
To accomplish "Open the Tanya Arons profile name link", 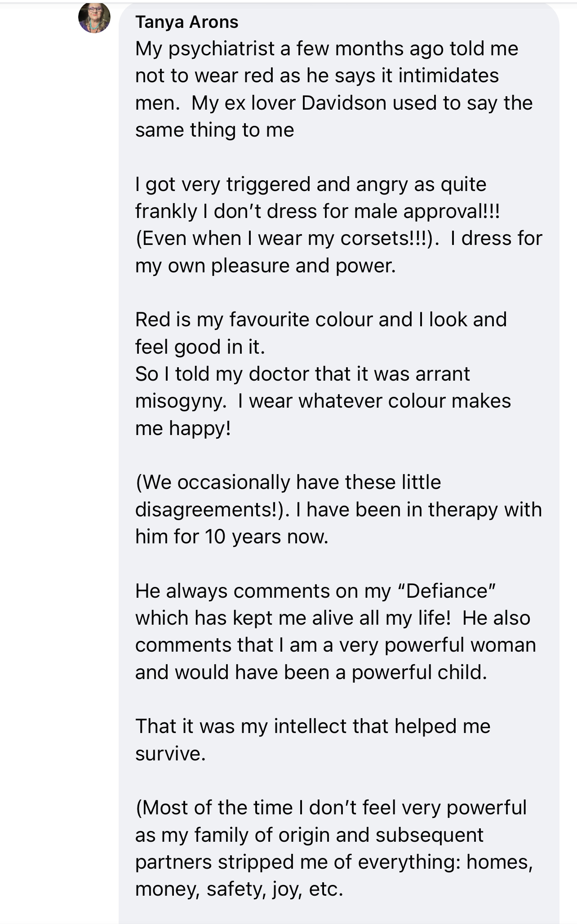I will (187, 22).
